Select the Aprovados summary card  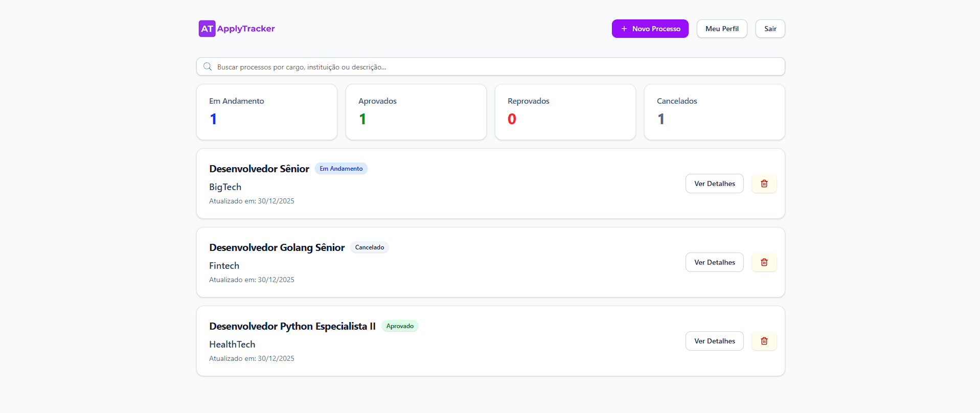pyautogui.click(x=416, y=112)
